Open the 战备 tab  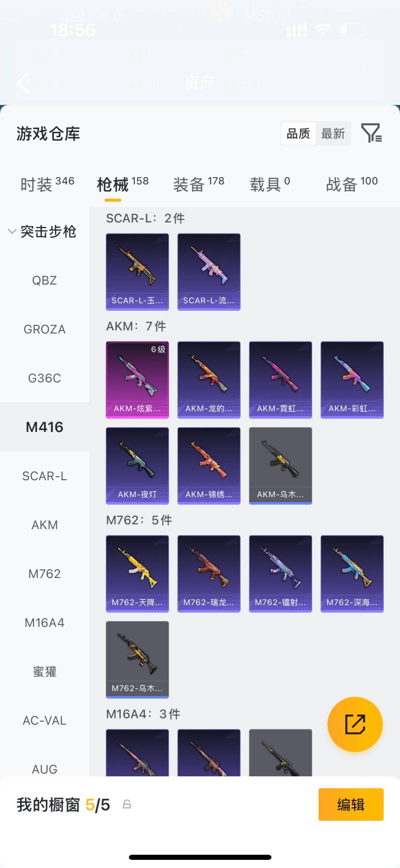tap(352, 184)
